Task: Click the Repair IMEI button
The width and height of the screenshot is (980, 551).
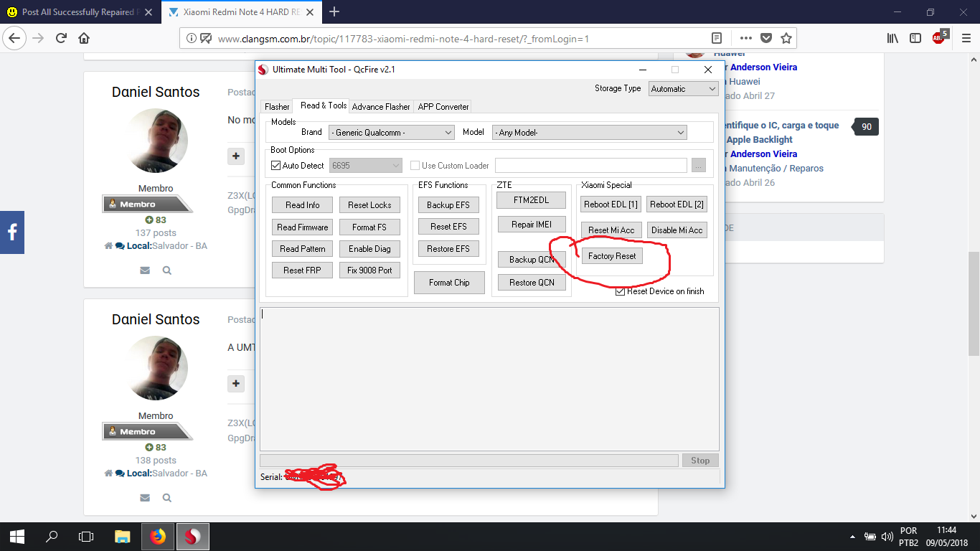Action: pyautogui.click(x=532, y=225)
